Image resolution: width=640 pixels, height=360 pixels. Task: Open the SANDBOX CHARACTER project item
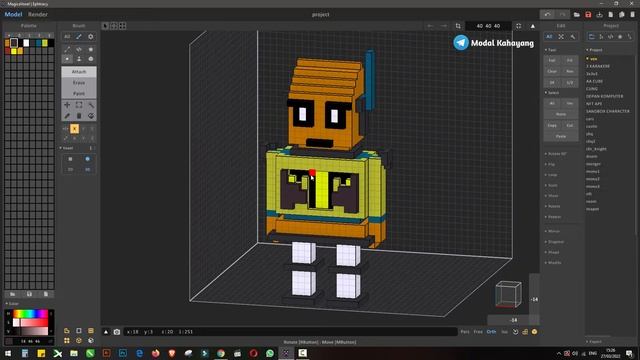(608, 111)
